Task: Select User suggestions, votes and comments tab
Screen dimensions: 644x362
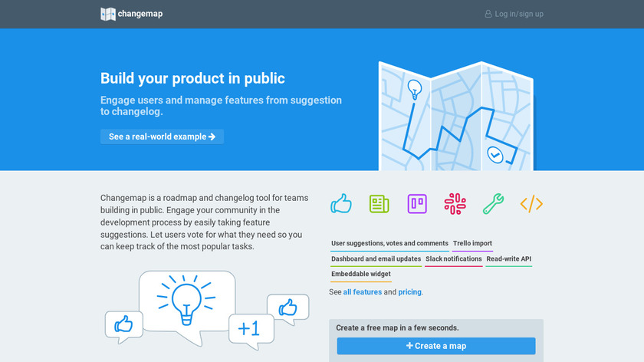Action: point(389,244)
